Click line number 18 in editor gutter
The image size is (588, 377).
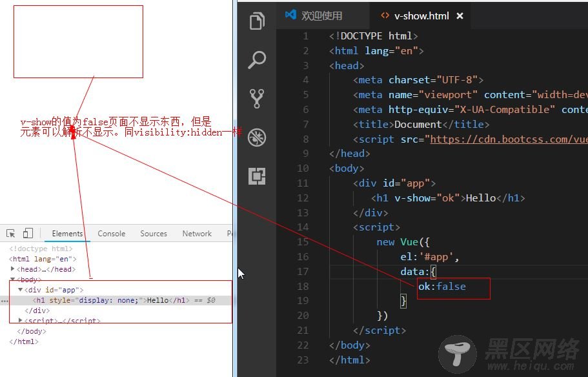(x=303, y=286)
